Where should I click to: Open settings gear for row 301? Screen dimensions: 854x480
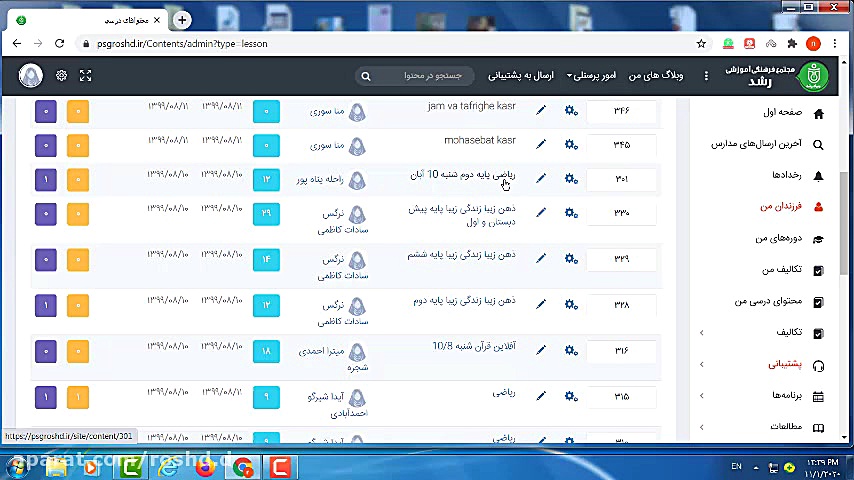pyautogui.click(x=571, y=179)
